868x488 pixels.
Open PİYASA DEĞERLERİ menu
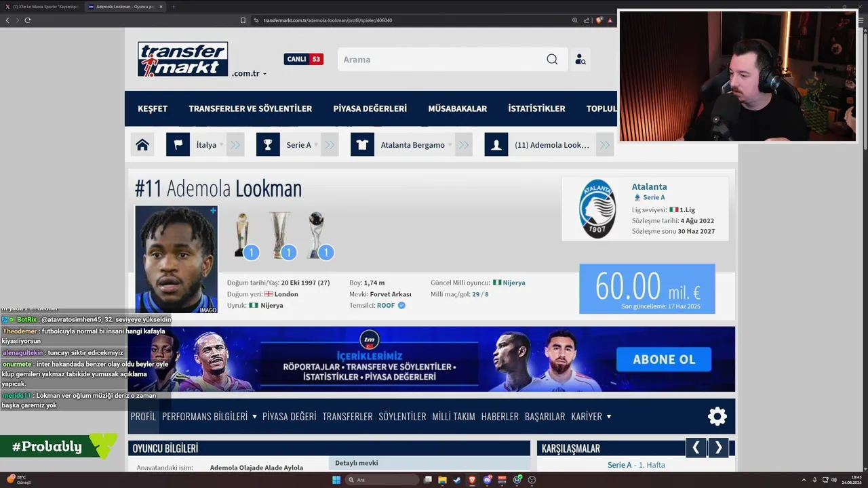370,108
